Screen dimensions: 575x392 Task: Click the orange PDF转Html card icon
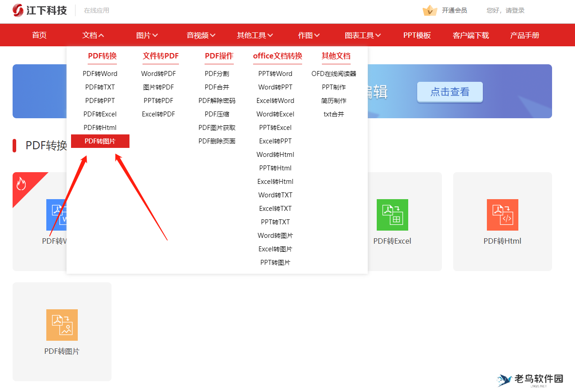click(502, 215)
